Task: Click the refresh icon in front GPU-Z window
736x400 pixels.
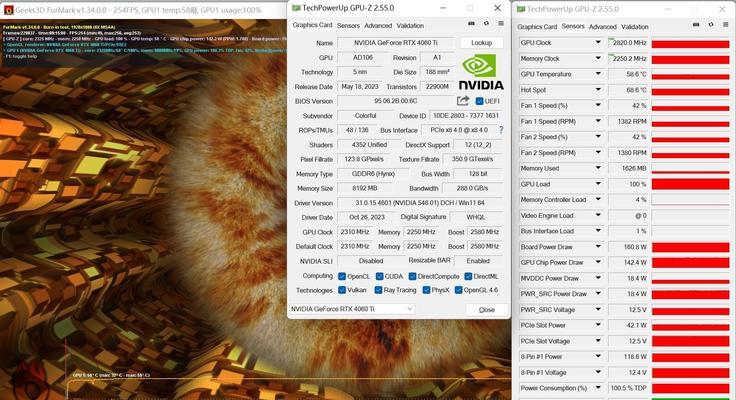Action: (x=486, y=23)
